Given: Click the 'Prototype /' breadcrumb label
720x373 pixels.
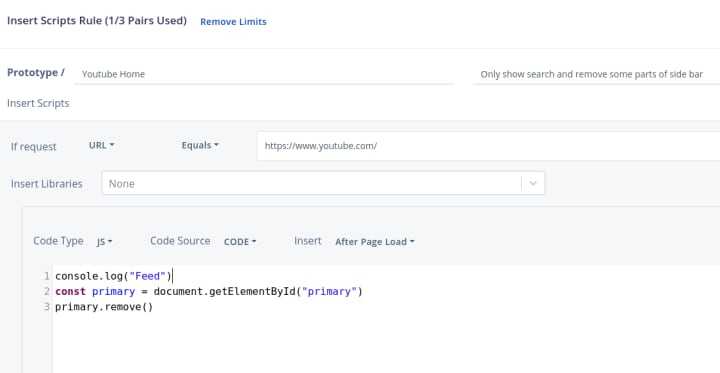Looking at the screenshot, I should click(x=36, y=73).
